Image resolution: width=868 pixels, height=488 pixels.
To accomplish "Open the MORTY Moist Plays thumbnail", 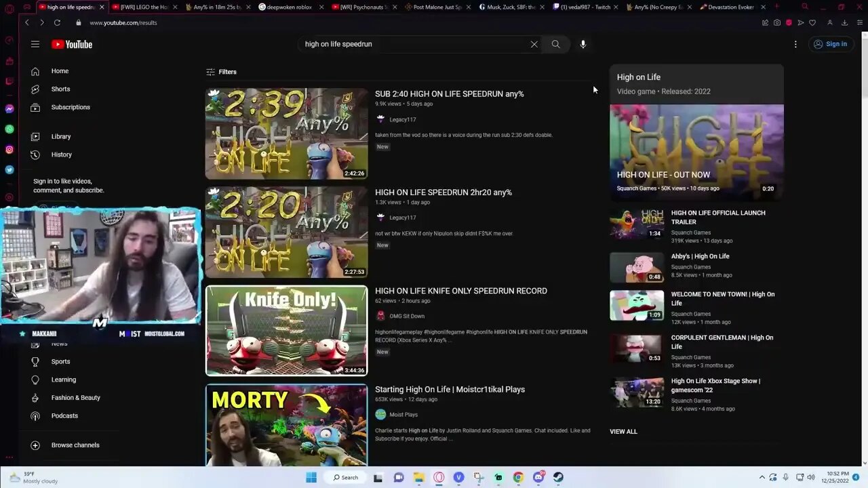I will (286, 425).
